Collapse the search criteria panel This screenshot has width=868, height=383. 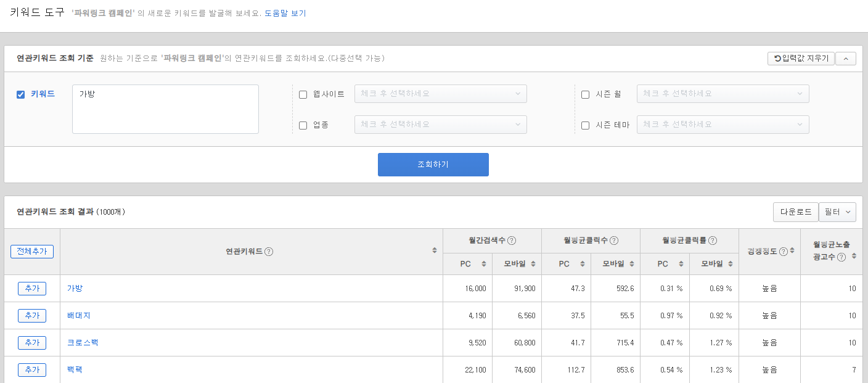point(845,58)
